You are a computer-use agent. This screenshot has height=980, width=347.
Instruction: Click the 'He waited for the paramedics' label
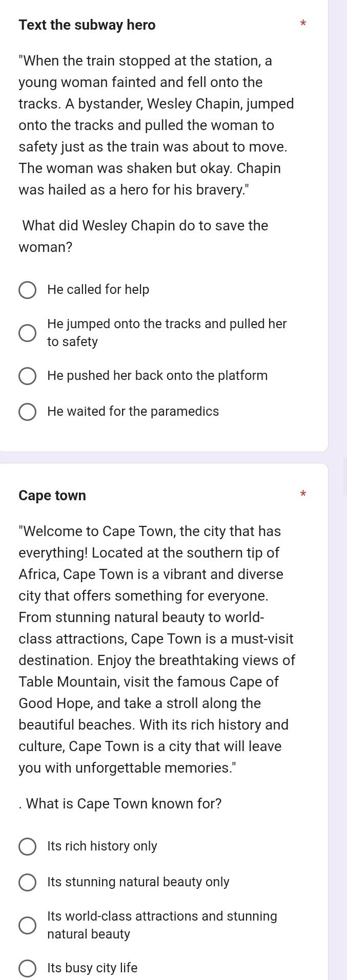133,412
